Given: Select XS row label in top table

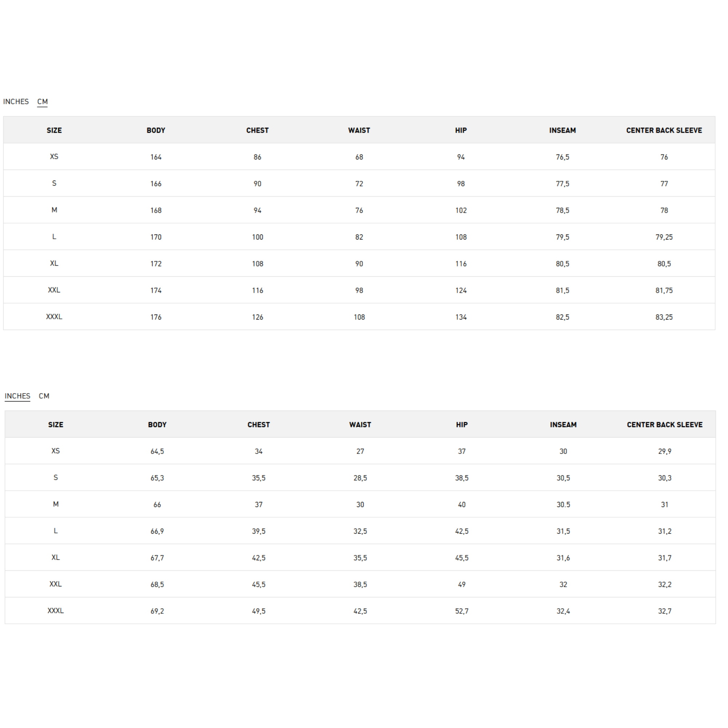Looking at the screenshot, I should tap(54, 157).
